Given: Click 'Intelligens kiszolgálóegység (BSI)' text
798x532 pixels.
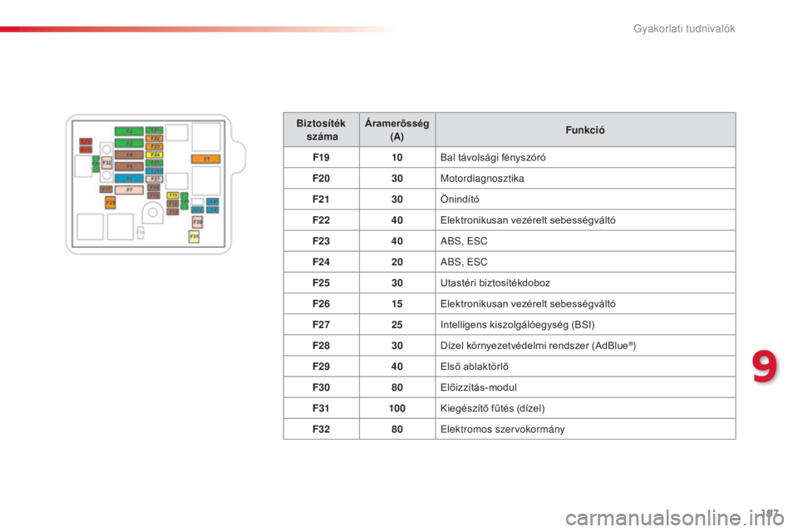Looking at the screenshot, I should point(518,324).
